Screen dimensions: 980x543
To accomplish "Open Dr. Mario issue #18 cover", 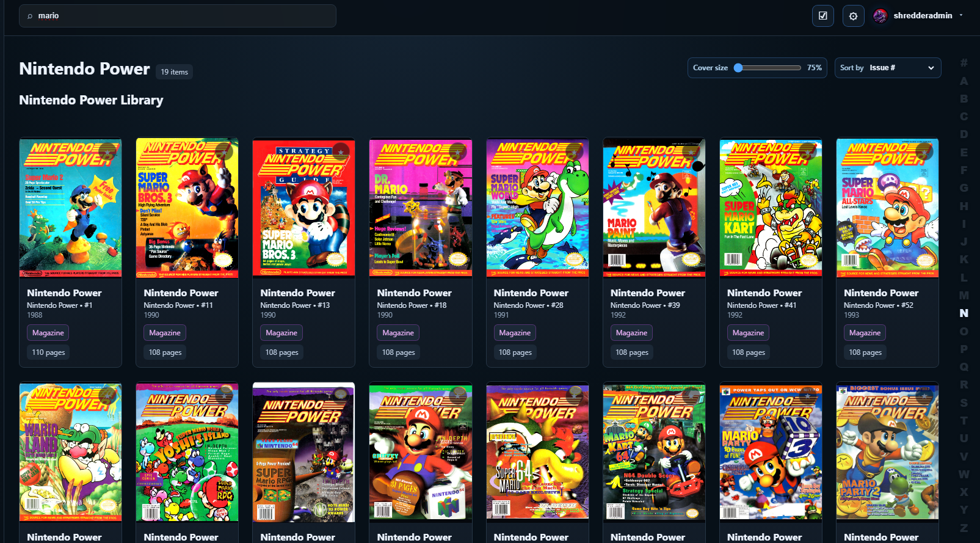I will click(420, 208).
